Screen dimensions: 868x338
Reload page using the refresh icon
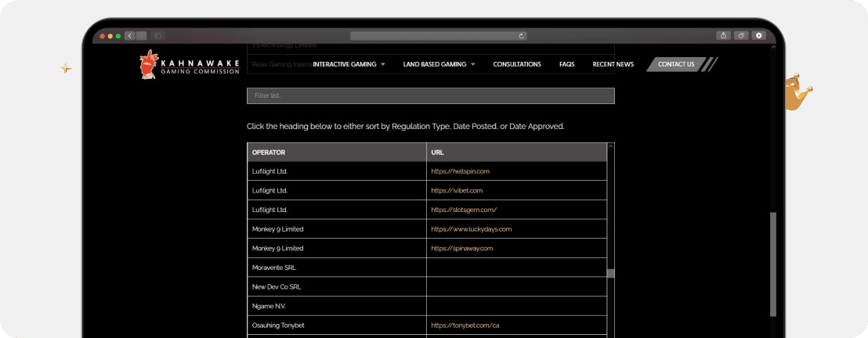(521, 36)
